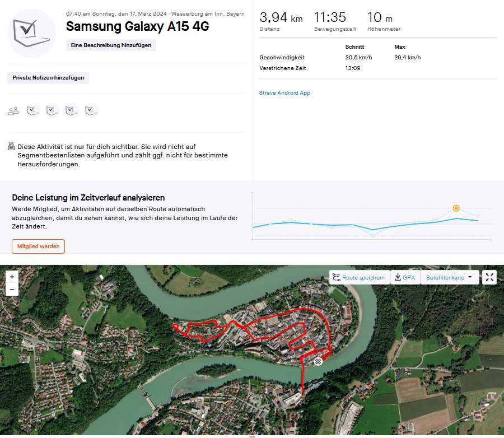This screenshot has height=438, width=504.
Task: Click the checkered finish flag on map
Action: click(319, 361)
